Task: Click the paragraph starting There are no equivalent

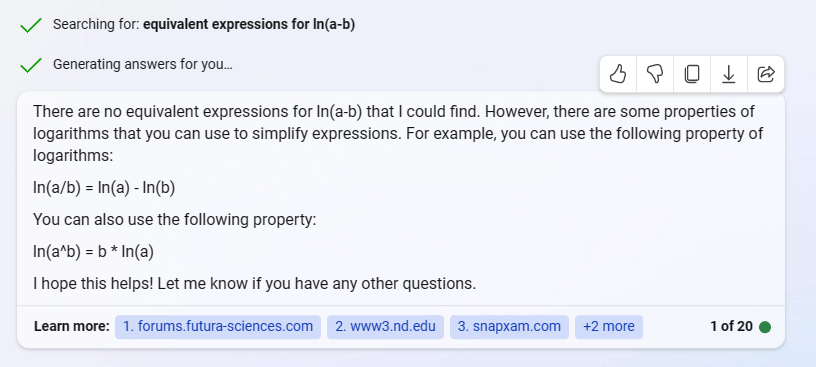Action: [x=398, y=134]
